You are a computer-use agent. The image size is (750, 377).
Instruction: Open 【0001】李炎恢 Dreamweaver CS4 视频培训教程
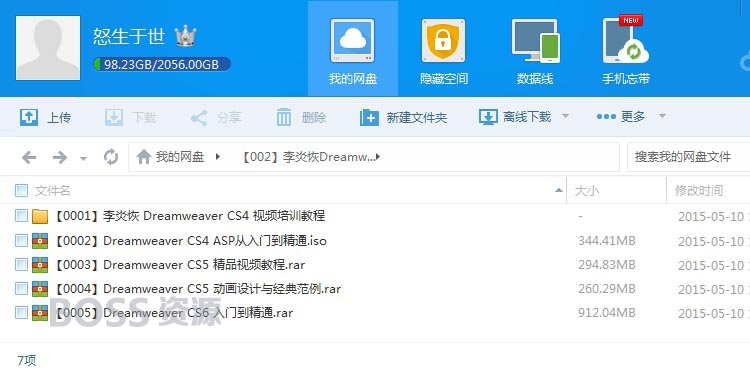pos(189,216)
